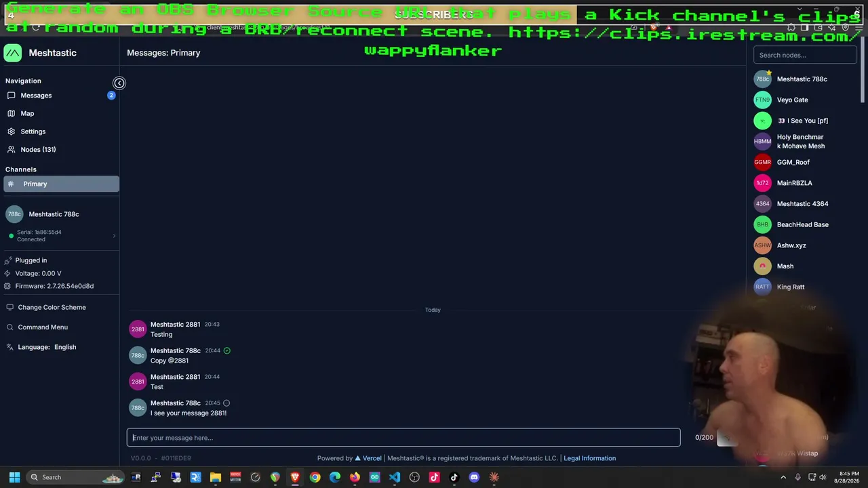Click the ASHW avatar icon

tap(763, 245)
